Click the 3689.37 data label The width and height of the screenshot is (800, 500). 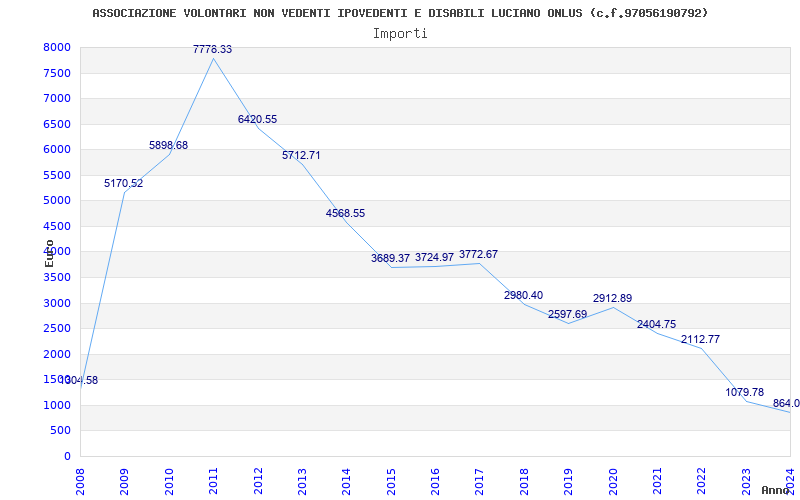coord(390,258)
